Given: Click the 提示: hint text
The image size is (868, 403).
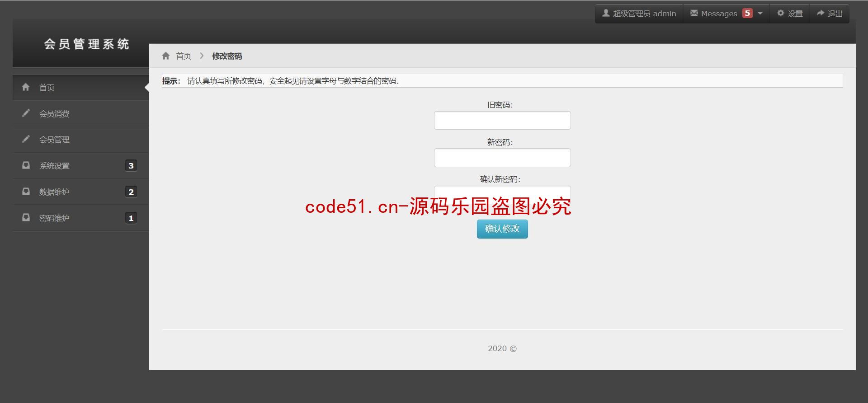Looking at the screenshot, I should tap(171, 81).
